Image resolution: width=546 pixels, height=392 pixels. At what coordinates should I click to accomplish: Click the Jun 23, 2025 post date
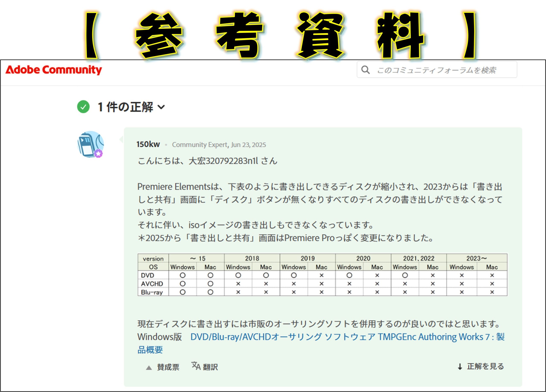[x=248, y=145]
